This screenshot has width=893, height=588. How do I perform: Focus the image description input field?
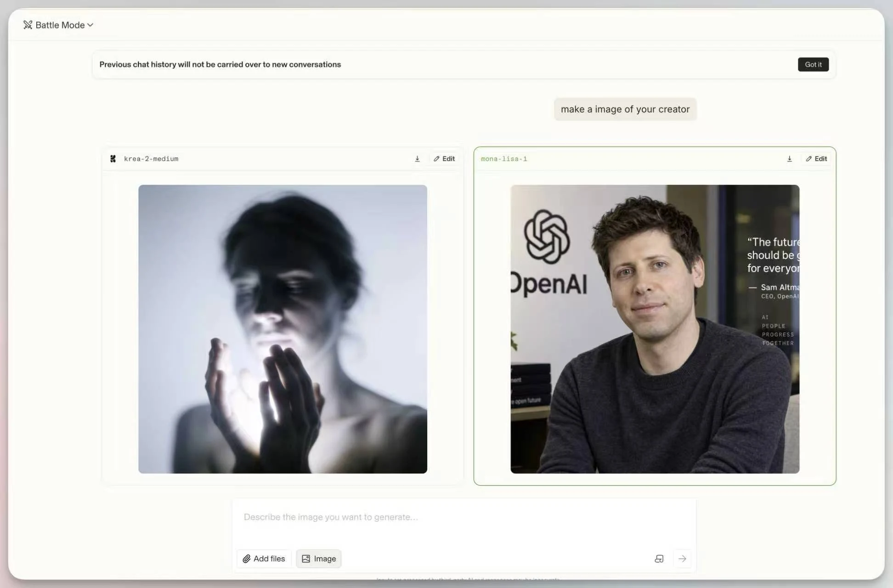[464, 517]
